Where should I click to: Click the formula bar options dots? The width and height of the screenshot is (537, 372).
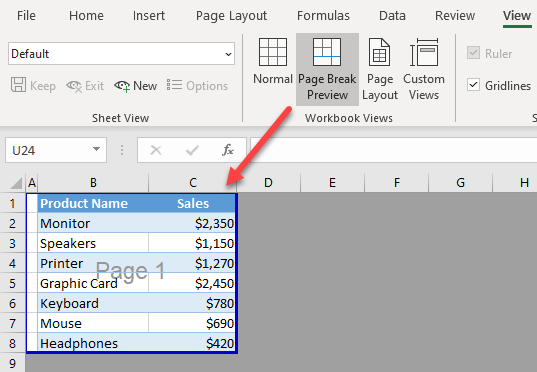(122, 150)
